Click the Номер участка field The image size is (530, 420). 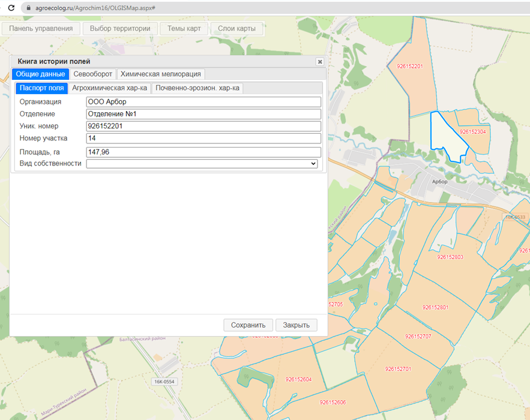(203, 138)
